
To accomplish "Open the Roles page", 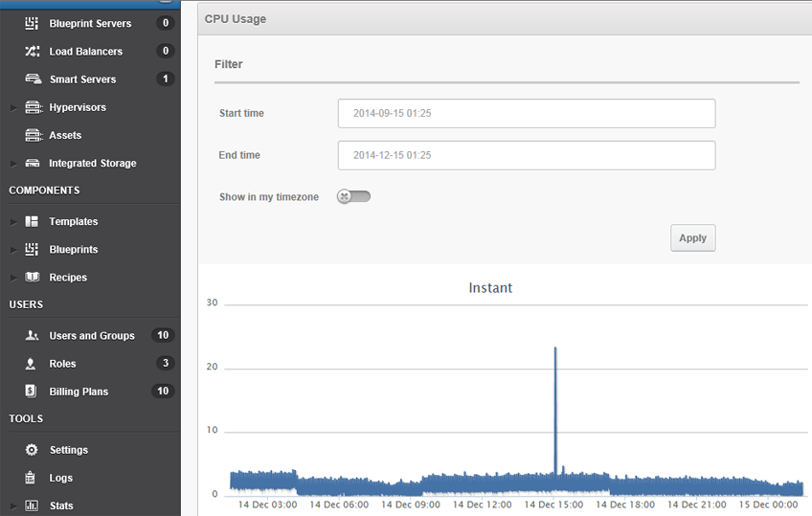I will coord(62,364).
